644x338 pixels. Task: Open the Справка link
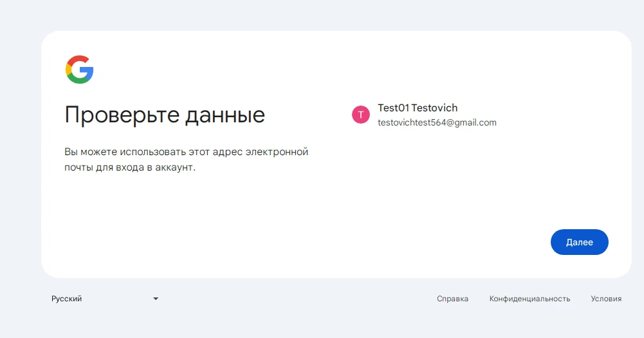click(452, 299)
